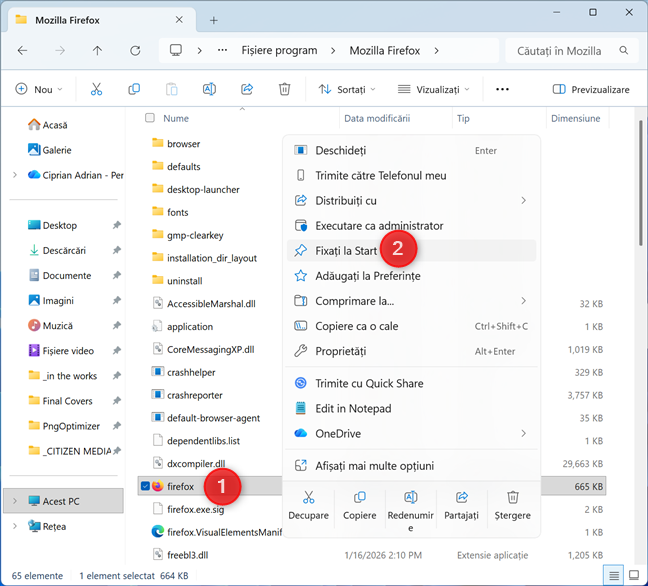This screenshot has height=586, width=648.
Task: Click the Cut (Decupare) icon in context menu
Action: point(309,497)
